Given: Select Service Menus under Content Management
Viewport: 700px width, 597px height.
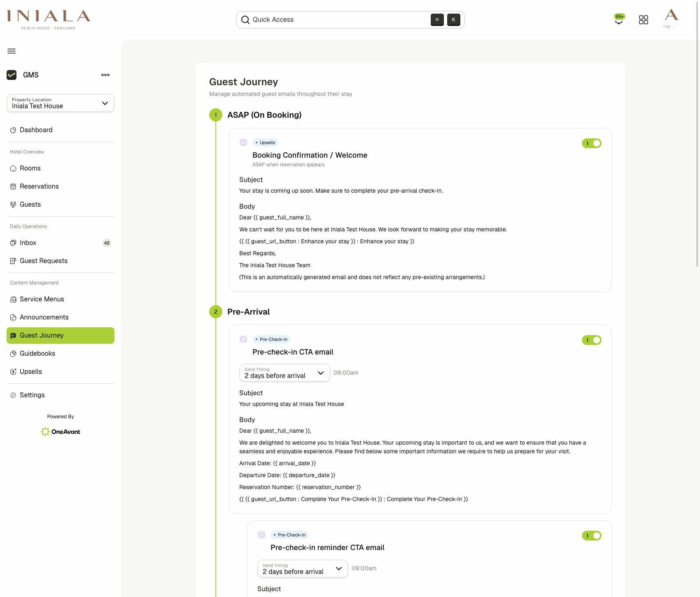Looking at the screenshot, I should (42, 299).
